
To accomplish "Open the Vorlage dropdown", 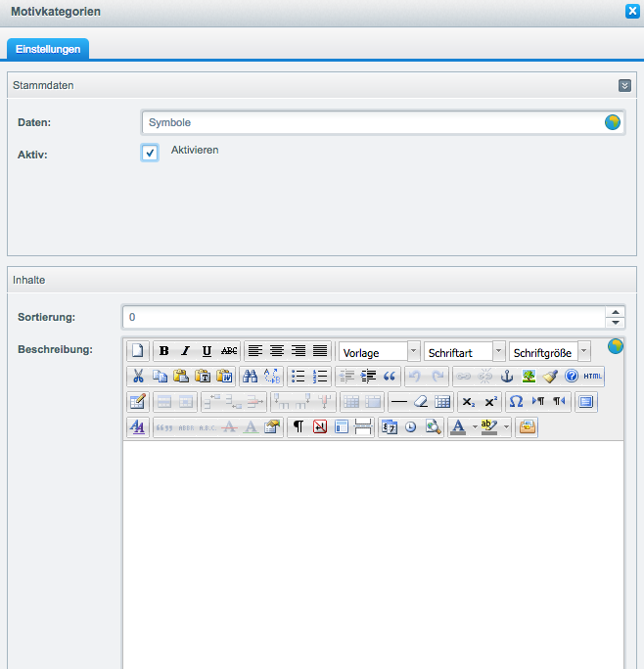I will point(379,352).
